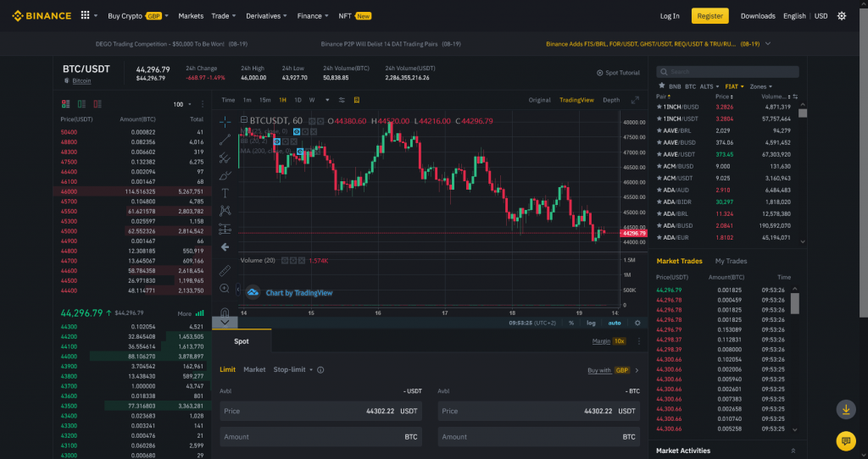Show bids-only order book view
Viewport: 868px width, 459px height.
(82, 104)
